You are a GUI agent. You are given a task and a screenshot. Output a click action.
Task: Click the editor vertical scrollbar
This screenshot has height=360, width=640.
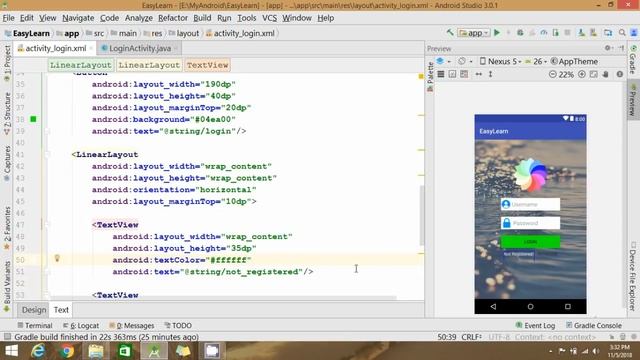(x=422, y=215)
